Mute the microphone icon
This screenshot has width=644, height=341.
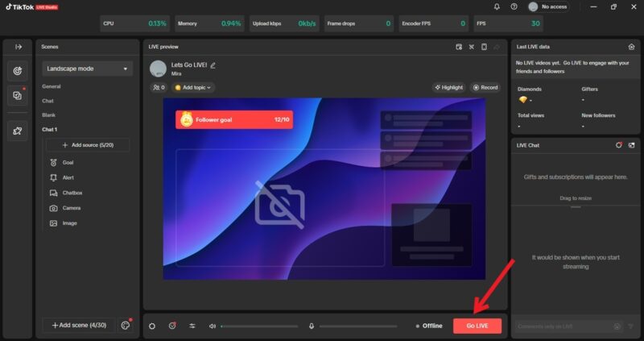[312, 326]
